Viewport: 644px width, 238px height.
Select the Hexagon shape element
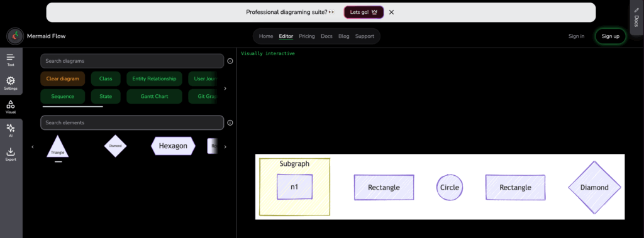pos(173,146)
